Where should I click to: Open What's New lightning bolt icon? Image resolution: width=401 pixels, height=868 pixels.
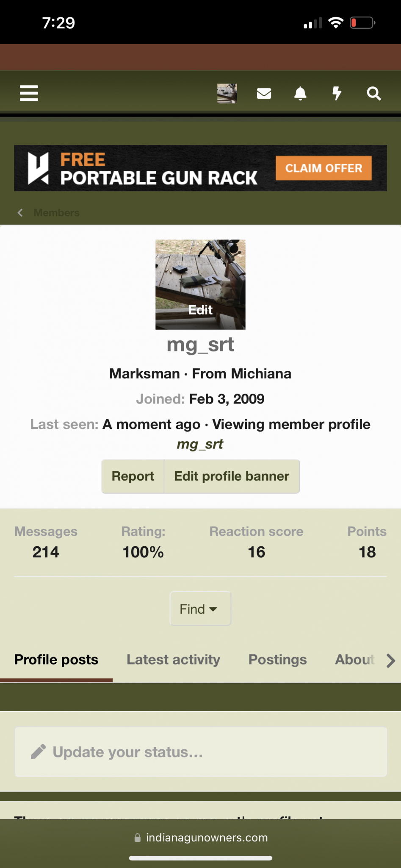(337, 93)
